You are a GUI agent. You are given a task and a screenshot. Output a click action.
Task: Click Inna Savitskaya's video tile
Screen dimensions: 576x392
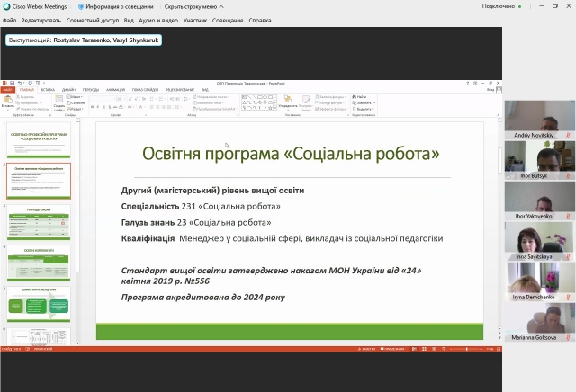(540, 238)
